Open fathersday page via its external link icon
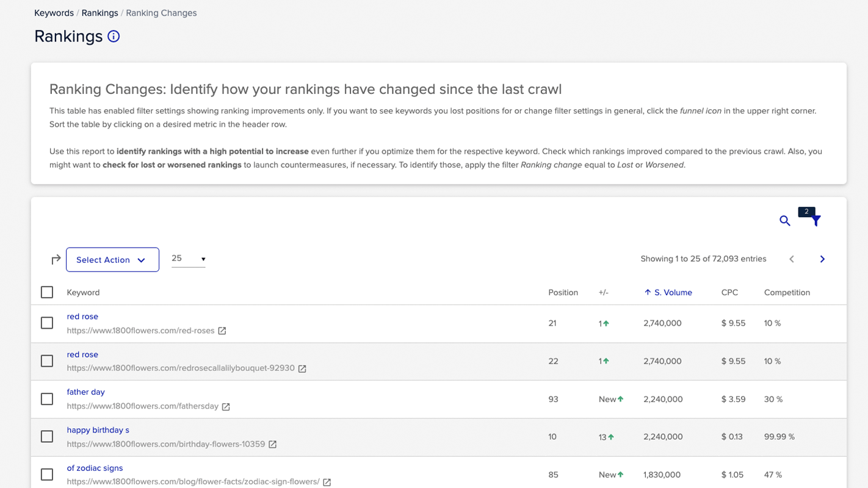868x488 pixels. click(226, 406)
